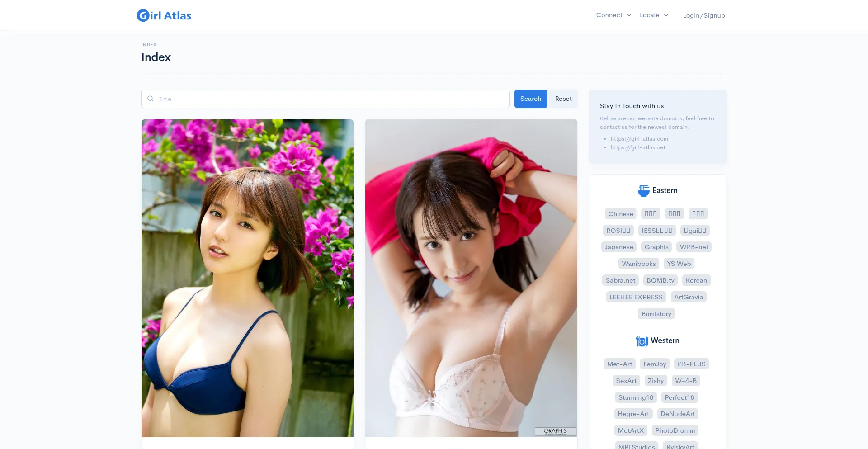Select the PB-PLUS tag
The width and height of the screenshot is (868, 449).
click(x=692, y=364)
